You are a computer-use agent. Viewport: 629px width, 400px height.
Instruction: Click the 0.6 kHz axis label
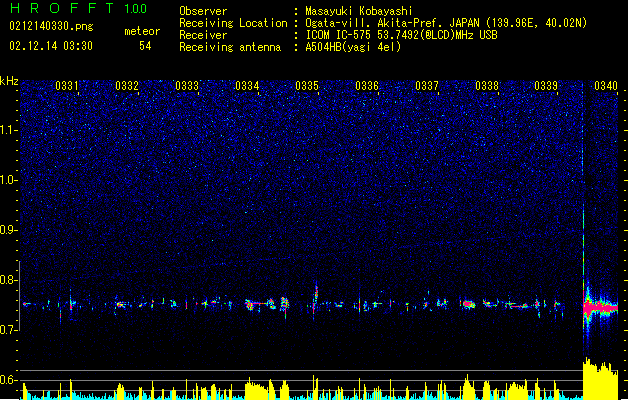coord(9,380)
